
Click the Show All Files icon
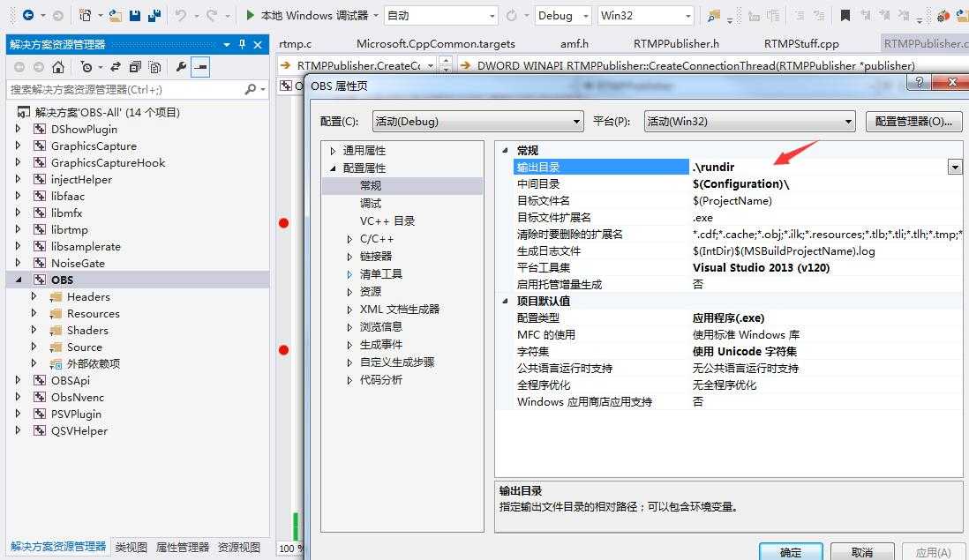(x=155, y=67)
